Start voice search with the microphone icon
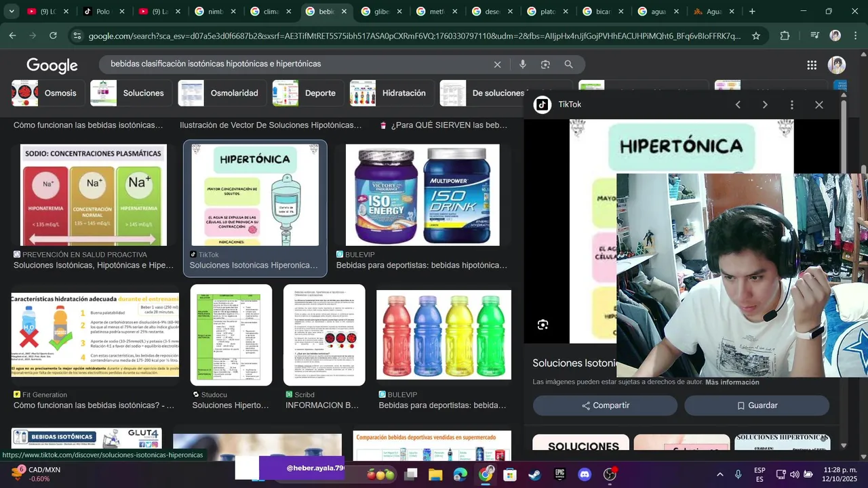 [522, 64]
